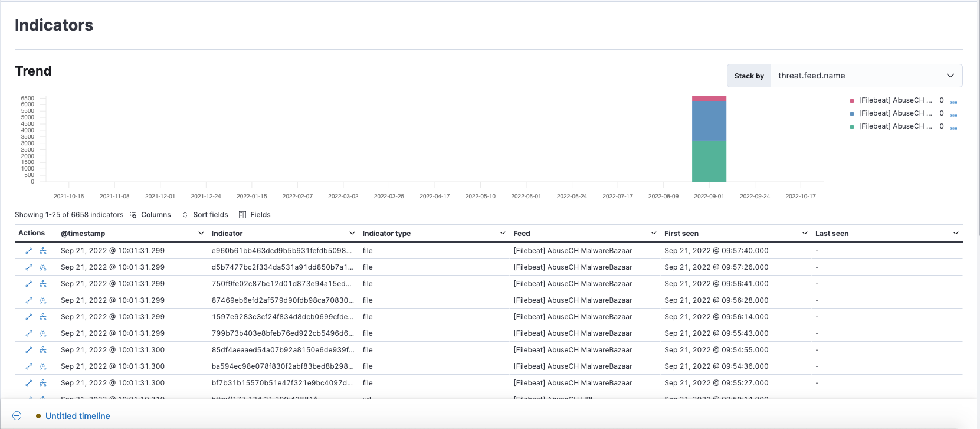Open the Stack by threat.feed.name dropdown
980x429 pixels.
point(866,76)
